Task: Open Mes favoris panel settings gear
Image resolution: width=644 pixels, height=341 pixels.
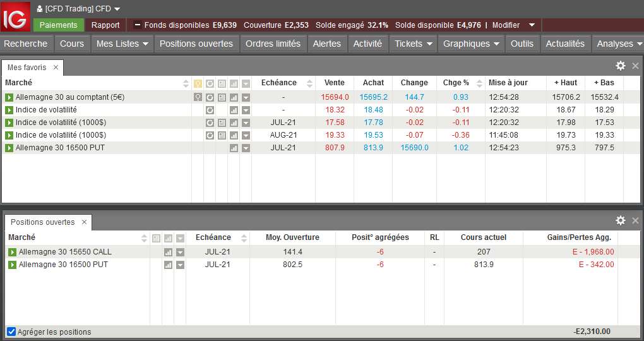Action: point(621,66)
